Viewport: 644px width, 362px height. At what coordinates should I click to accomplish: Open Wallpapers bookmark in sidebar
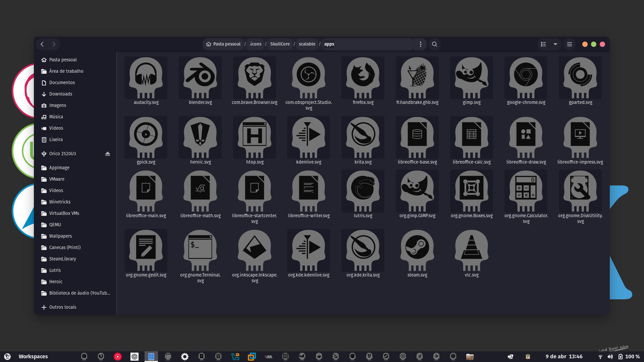[75, 236]
